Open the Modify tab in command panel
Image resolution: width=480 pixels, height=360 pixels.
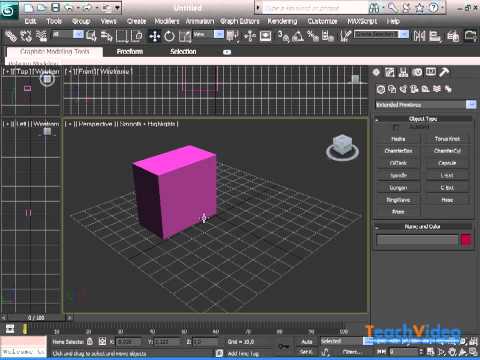click(x=390, y=72)
